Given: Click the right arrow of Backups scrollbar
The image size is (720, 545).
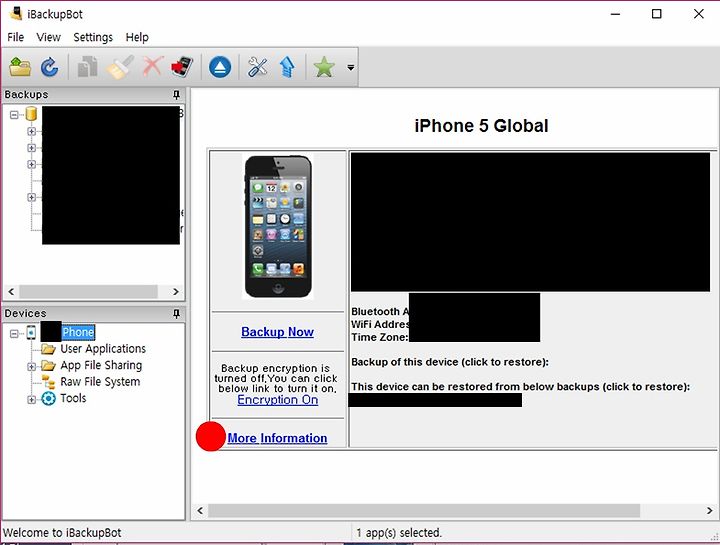Looking at the screenshot, I should [x=175, y=292].
